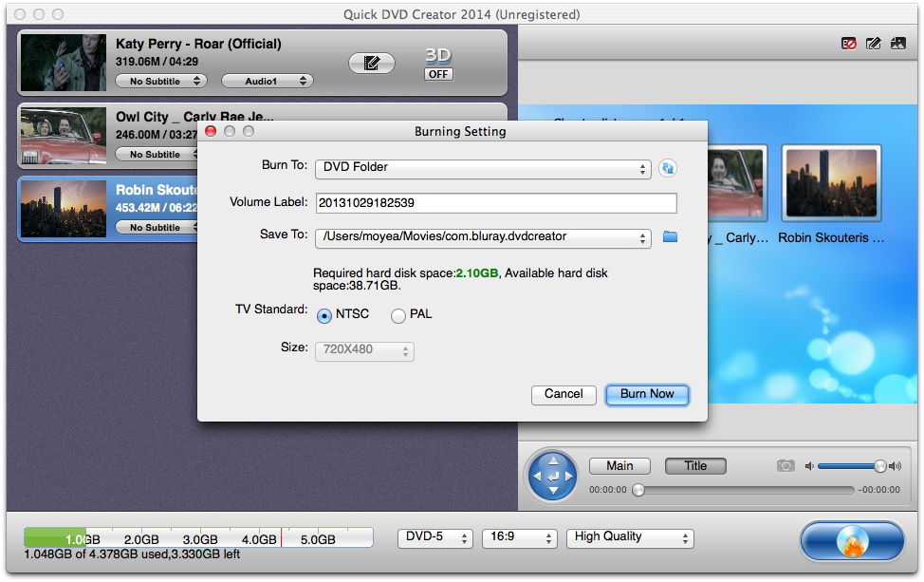Click the Carly thumbnail in menu preview

[737, 183]
